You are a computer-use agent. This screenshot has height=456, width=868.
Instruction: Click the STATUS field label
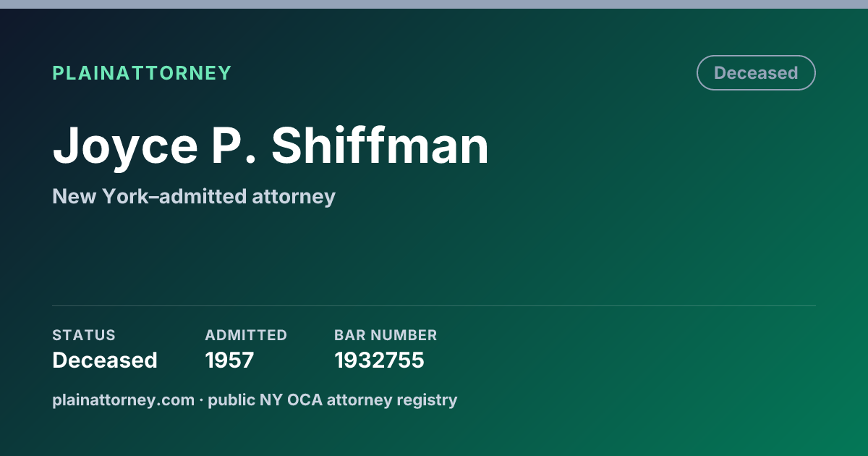pyautogui.click(x=84, y=335)
